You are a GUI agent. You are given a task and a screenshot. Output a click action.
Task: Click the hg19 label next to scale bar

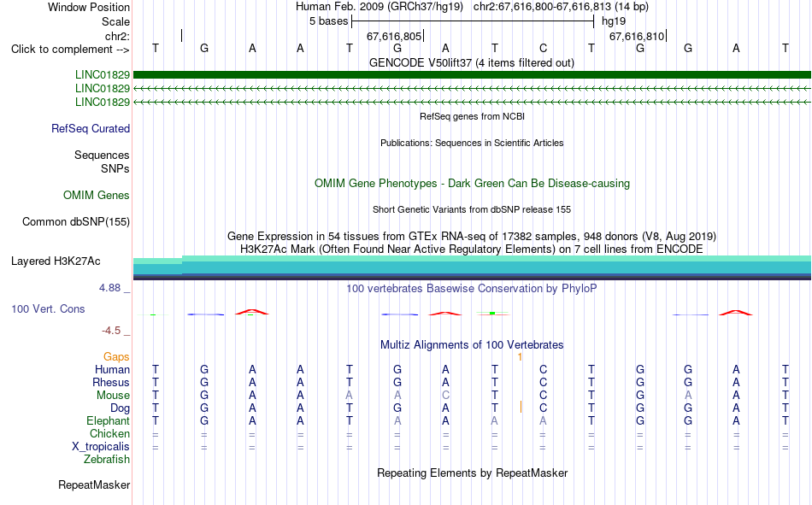click(614, 21)
